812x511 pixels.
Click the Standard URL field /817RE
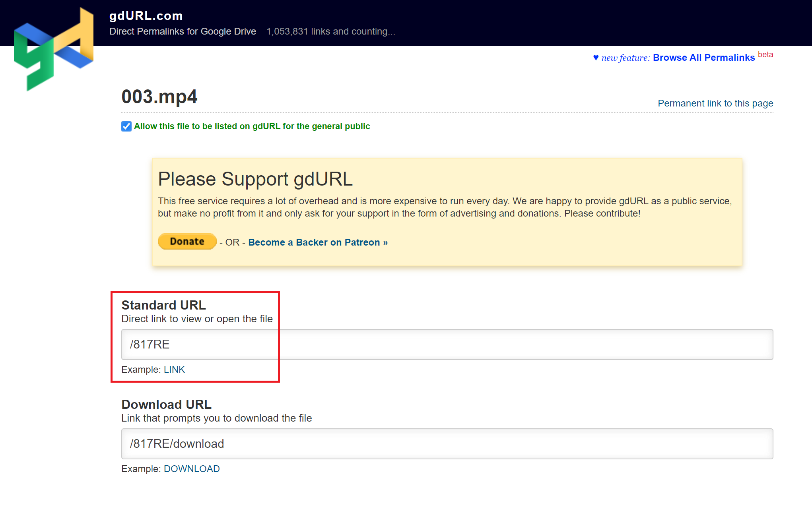pos(447,345)
